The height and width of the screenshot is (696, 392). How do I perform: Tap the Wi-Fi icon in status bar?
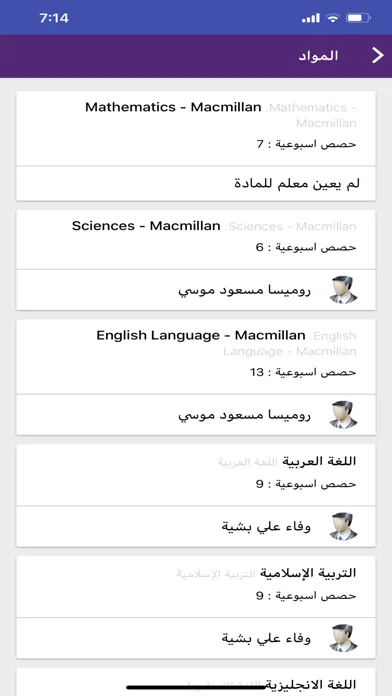[x=332, y=18]
